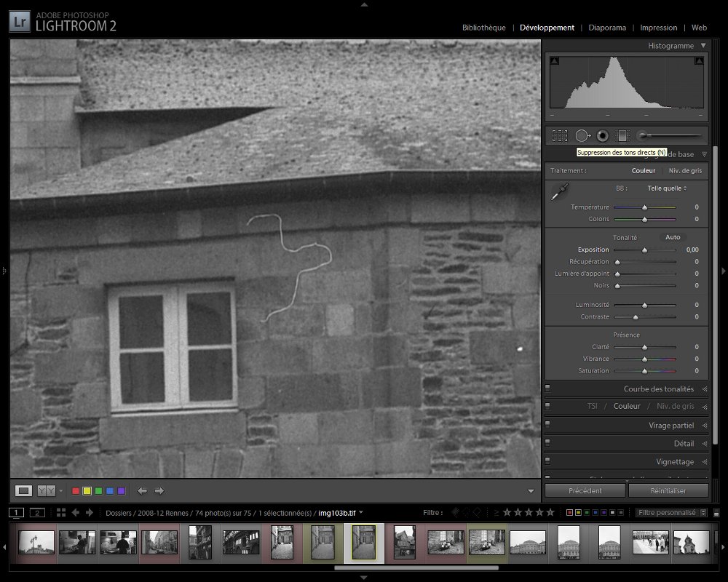The height and width of the screenshot is (582, 728).
Task: Filter by flagged photos
Action: (456, 512)
